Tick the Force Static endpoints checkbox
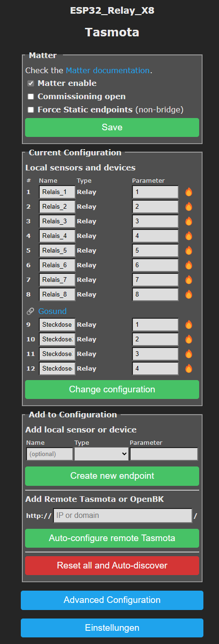Screen dimensions: 219x644 click(x=31, y=110)
